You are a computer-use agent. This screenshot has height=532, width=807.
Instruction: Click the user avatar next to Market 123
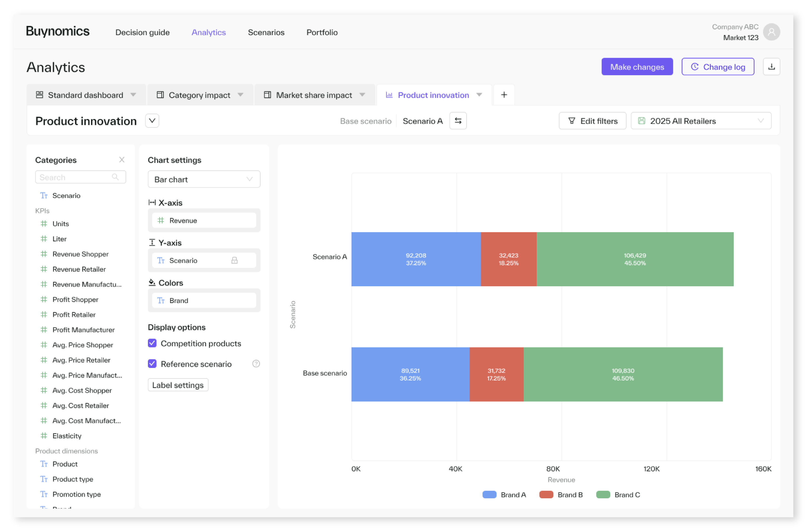(771, 32)
